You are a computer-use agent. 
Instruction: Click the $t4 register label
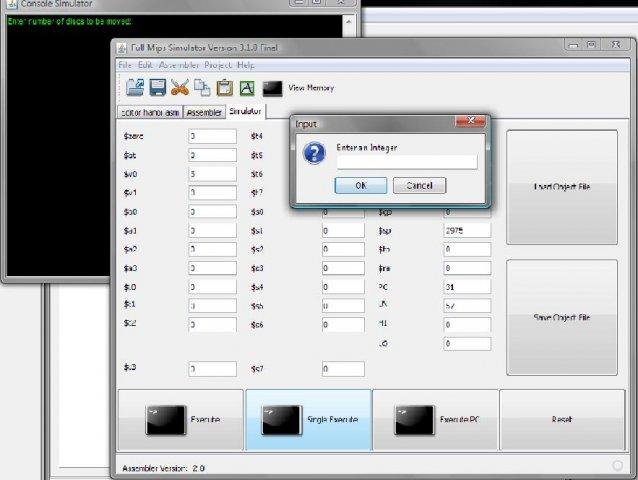click(x=257, y=136)
